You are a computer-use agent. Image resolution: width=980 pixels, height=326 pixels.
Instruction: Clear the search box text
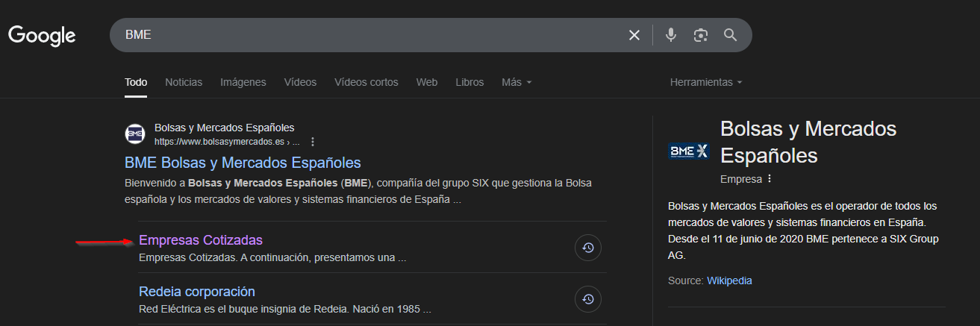pyautogui.click(x=634, y=35)
